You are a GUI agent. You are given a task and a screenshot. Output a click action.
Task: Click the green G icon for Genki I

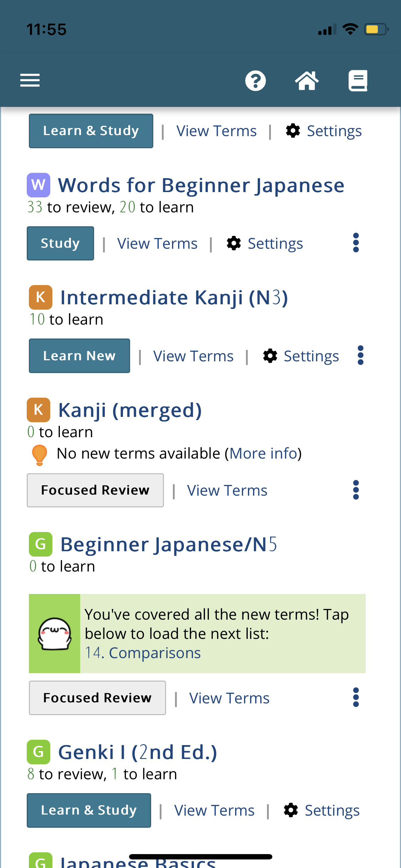tap(38, 752)
